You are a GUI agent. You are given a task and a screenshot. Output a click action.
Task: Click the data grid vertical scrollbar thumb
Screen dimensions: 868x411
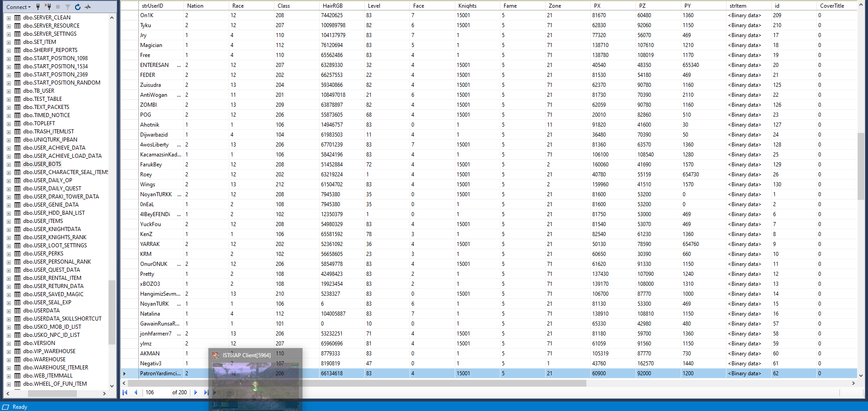[x=861, y=166]
